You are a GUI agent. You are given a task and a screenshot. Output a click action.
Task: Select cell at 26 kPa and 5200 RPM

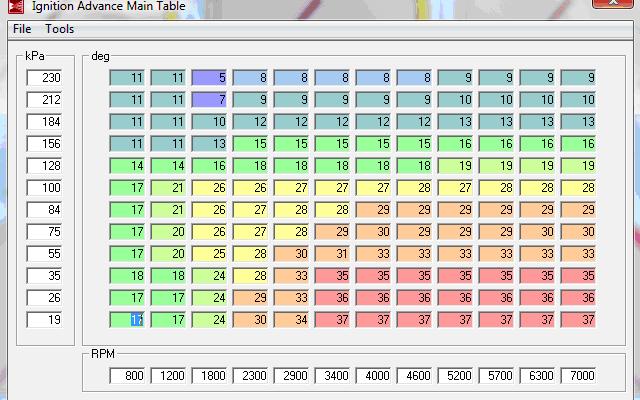(x=455, y=298)
